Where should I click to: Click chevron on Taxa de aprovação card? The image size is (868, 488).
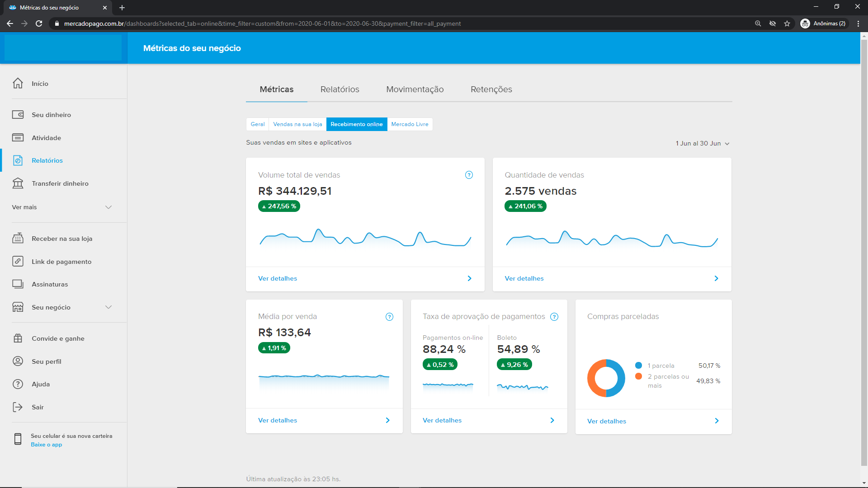[x=552, y=420]
